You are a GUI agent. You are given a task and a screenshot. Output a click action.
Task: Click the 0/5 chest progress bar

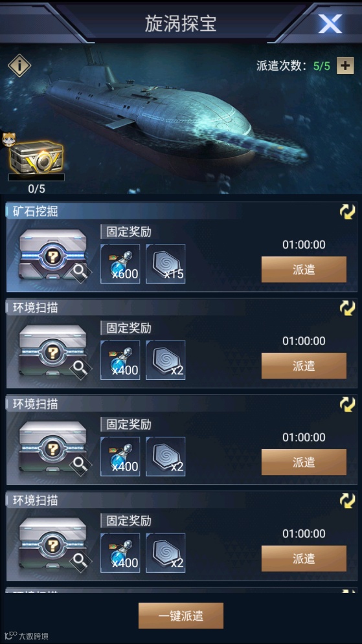coord(36,177)
